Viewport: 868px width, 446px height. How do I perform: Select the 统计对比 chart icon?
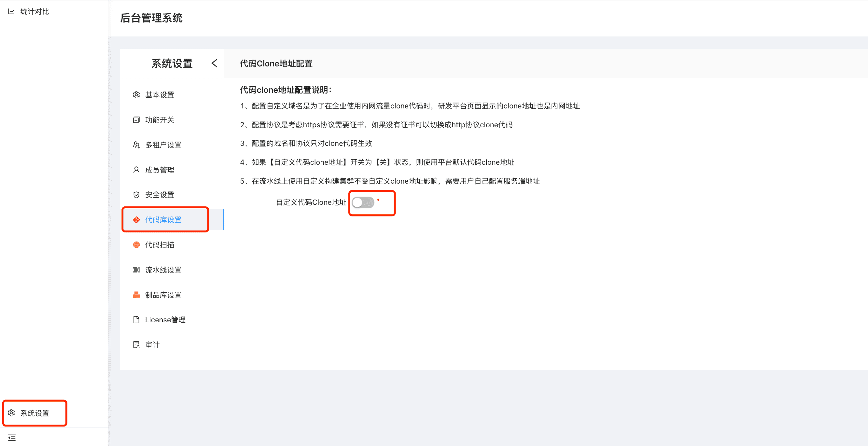click(11, 11)
